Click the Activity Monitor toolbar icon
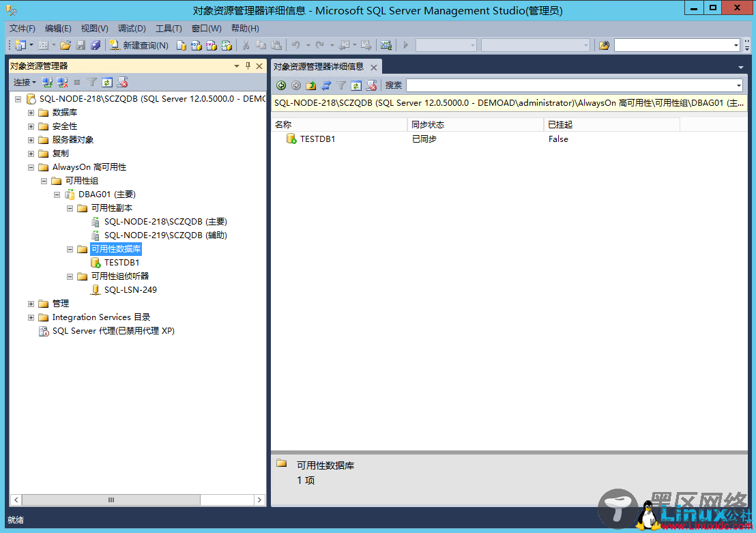Image resolution: width=756 pixels, height=533 pixels. (386, 45)
